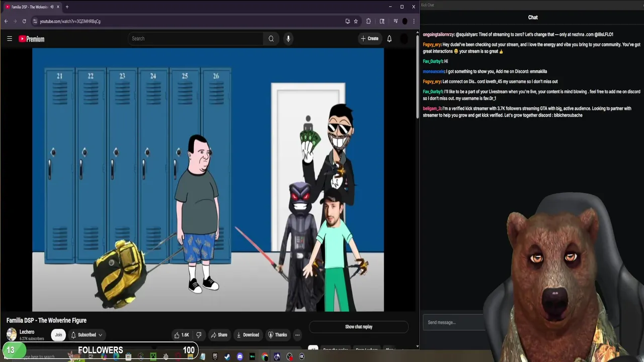This screenshot has width=644, height=362.
Task: Open the YouTube hamburger guide menu
Action: tap(9, 39)
